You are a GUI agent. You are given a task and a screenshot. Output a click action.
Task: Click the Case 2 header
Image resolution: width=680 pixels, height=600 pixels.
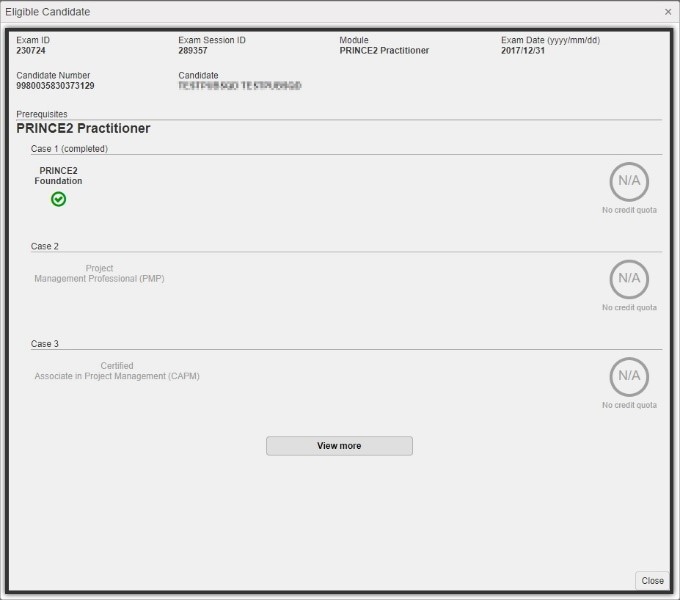point(45,246)
